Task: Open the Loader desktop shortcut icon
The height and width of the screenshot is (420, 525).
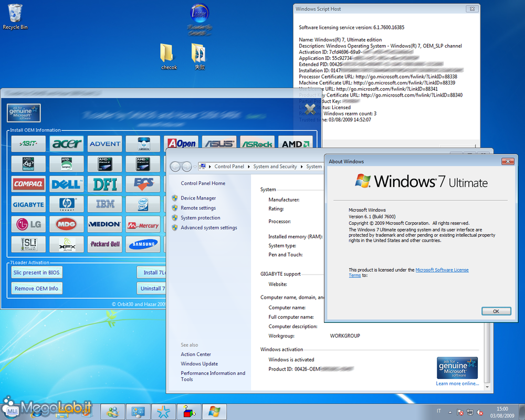Action: point(199,19)
